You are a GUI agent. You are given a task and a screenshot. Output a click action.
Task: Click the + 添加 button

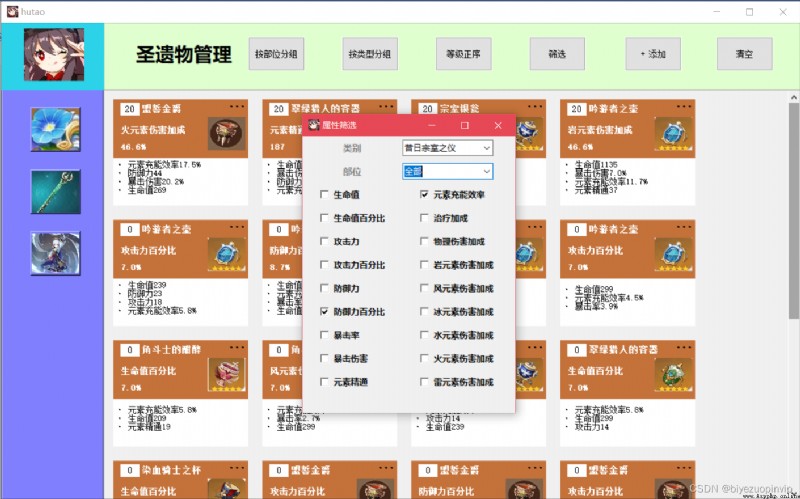653,54
